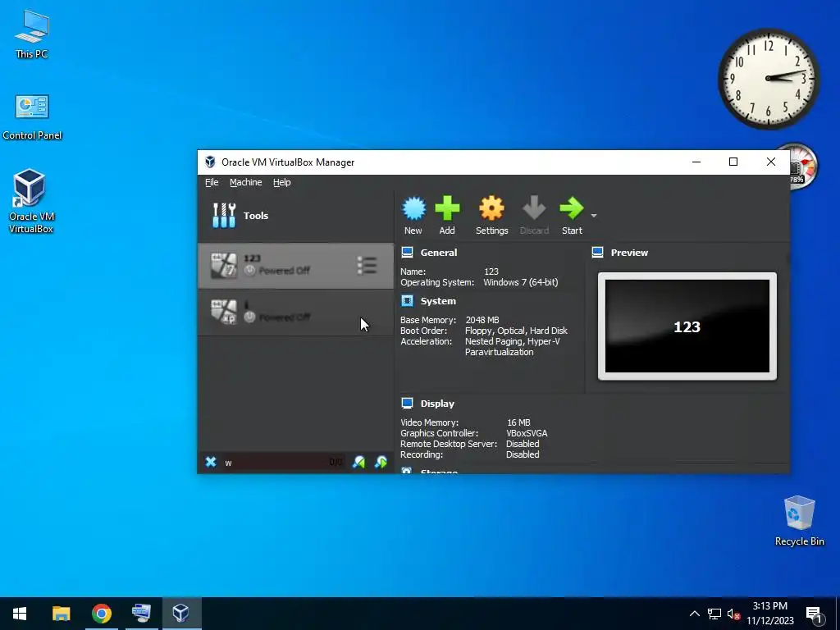840x630 pixels.
Task: Select the 123 virtual machine entry
Action: 295,266
